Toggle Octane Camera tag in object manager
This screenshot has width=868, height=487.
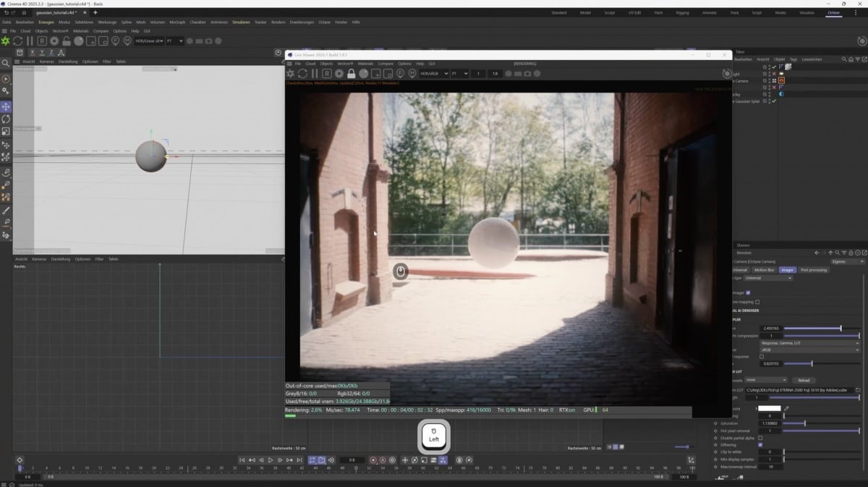pyautogui.click(x=782, y=80)
